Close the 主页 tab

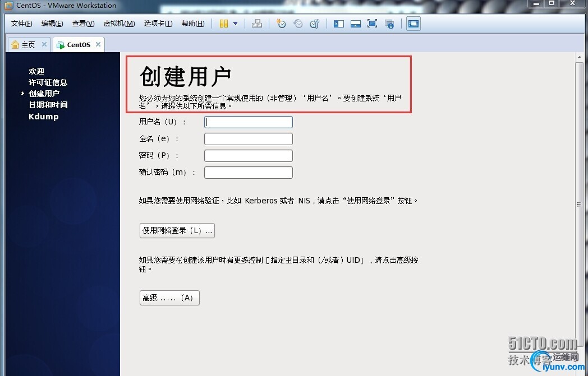(x=44, y=44)
